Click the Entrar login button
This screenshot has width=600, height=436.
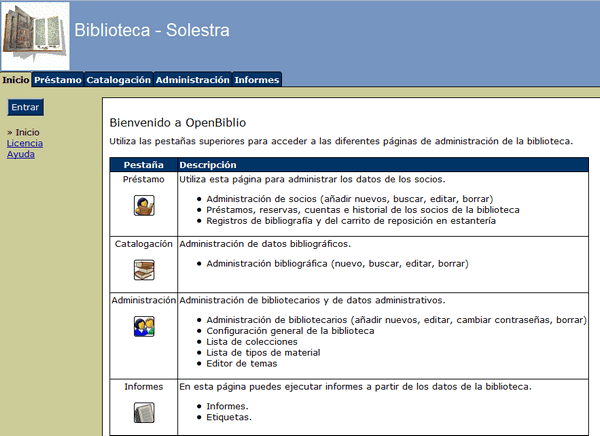[25, 107]
